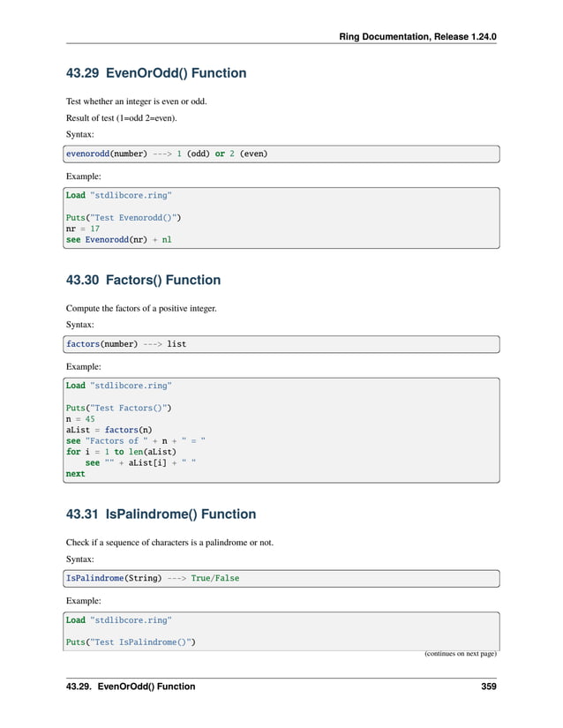Screen dimensions: 563x728
Task: Click page number 359 in footer
Action: coord(488,686)
